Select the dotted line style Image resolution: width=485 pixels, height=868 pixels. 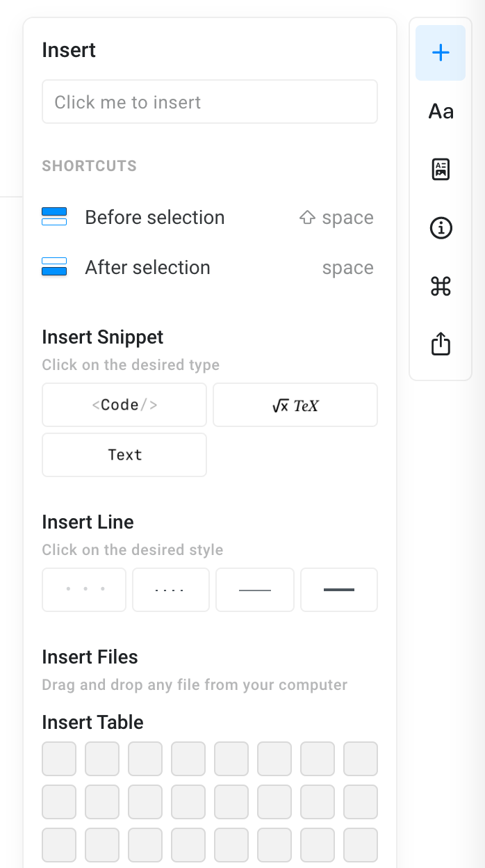170,589
